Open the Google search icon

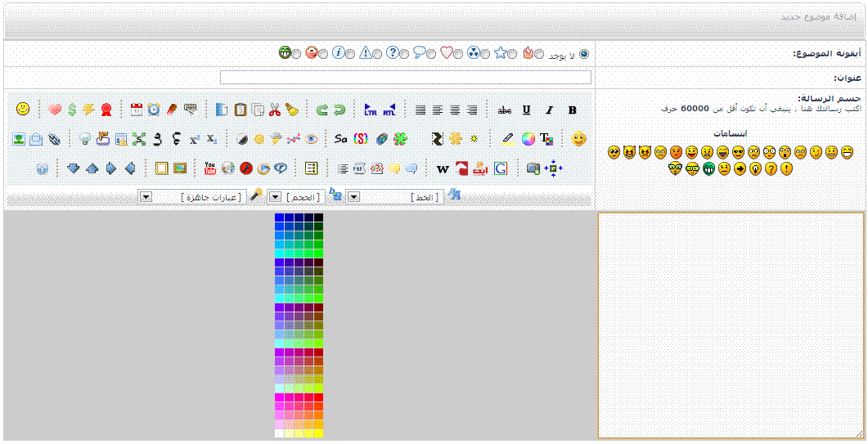(501, 168)
